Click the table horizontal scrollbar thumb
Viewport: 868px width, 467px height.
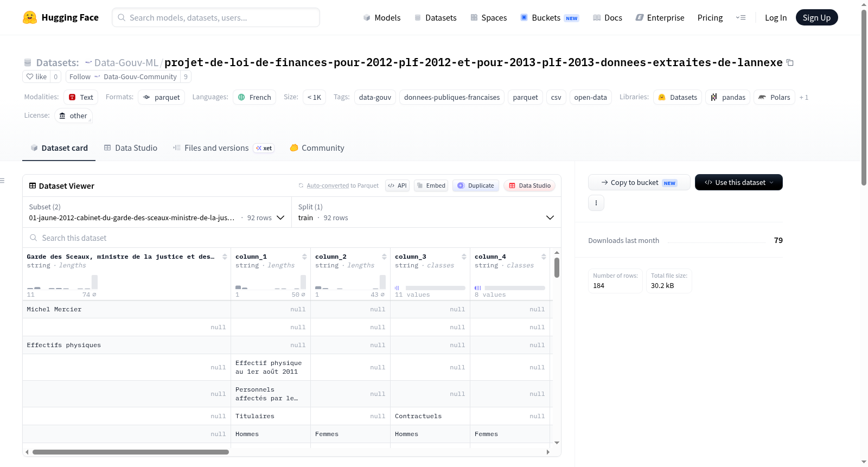[130, 452]
